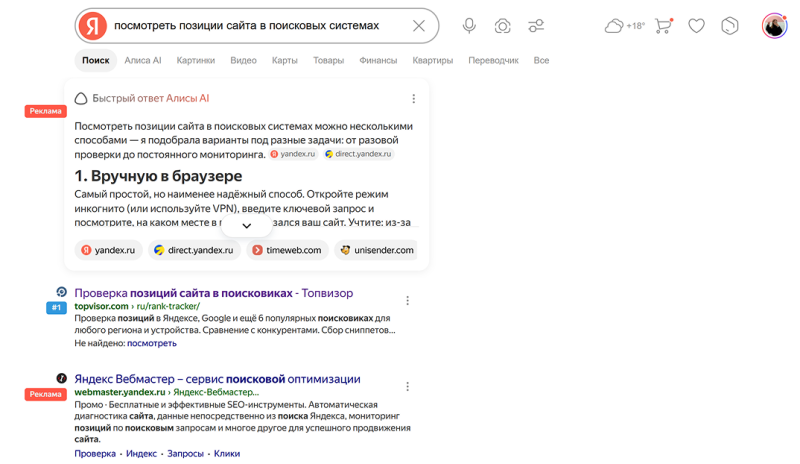Open Яндекс Вебмастер result title
Screen dimensions: 800x464
217,379
